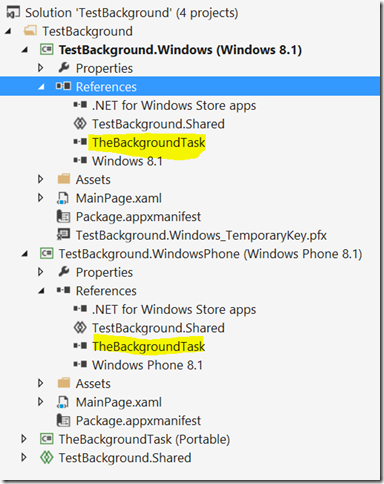Select TestBackground.Shared under Windows References

(158, 124)
